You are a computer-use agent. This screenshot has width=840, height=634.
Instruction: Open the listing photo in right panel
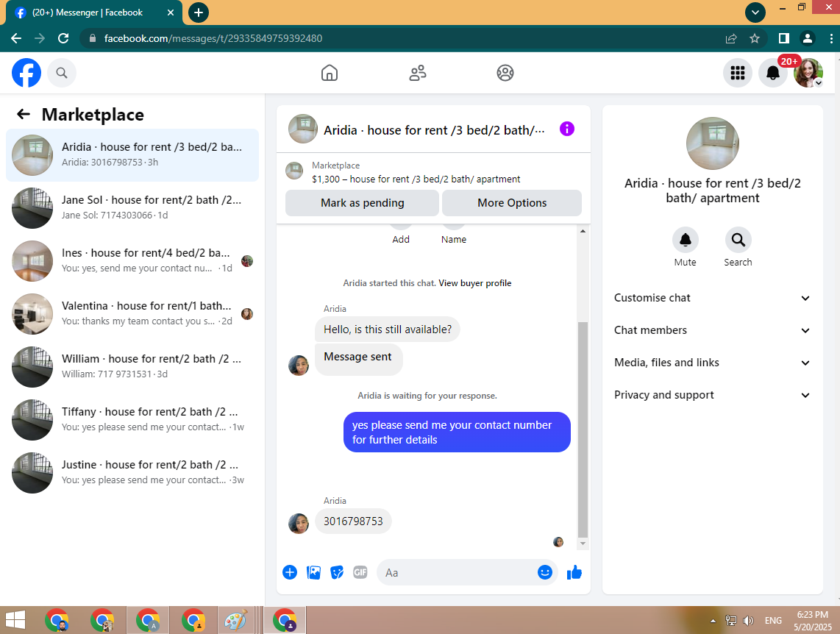point(713,143)
